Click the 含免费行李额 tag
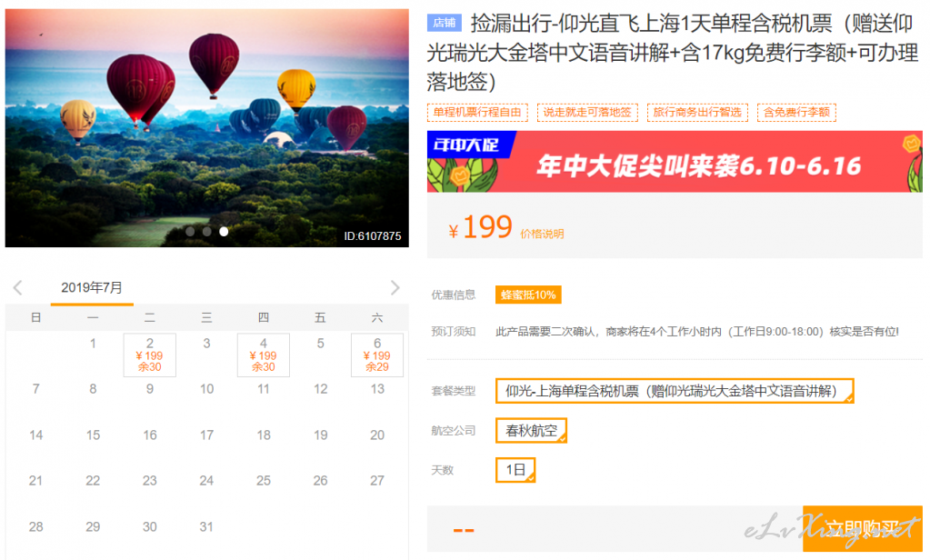The width and height of the screenshot is (930, 560). tap(796, 112)
